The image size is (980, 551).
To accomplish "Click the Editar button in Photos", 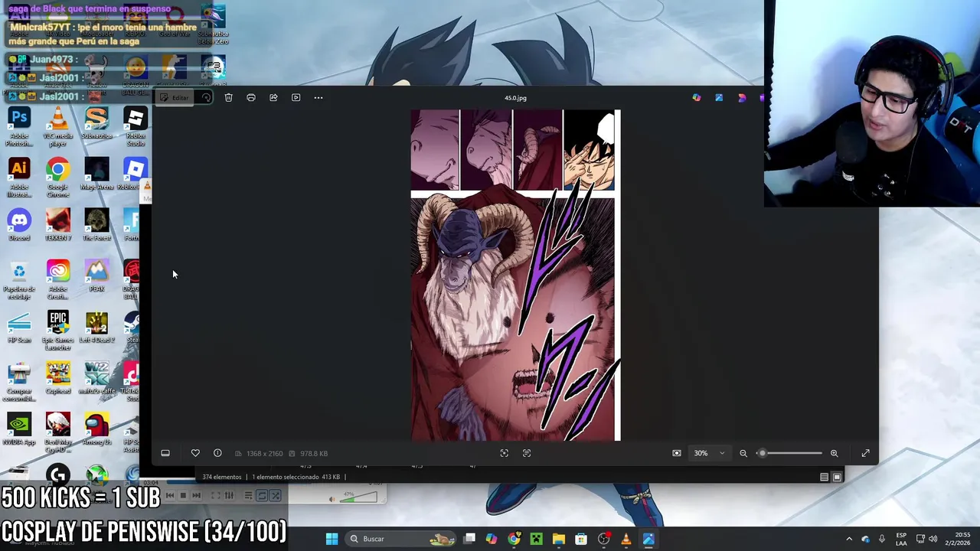I will pos(174,97).
